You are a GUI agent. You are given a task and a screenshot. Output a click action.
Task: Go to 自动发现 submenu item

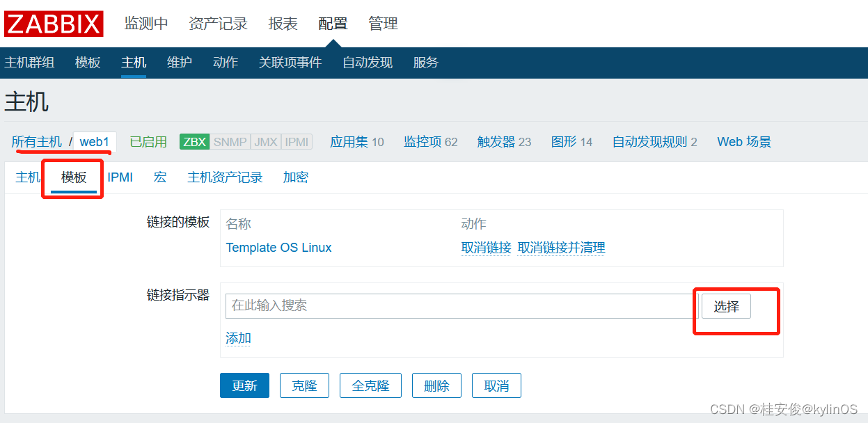[x=368, y=63]
